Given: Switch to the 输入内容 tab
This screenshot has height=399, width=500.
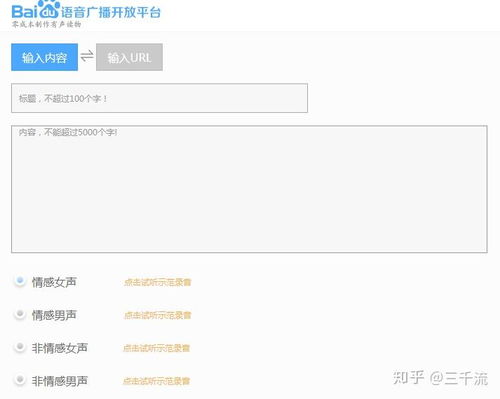Looking at the screenshot, I should point(44,57).
